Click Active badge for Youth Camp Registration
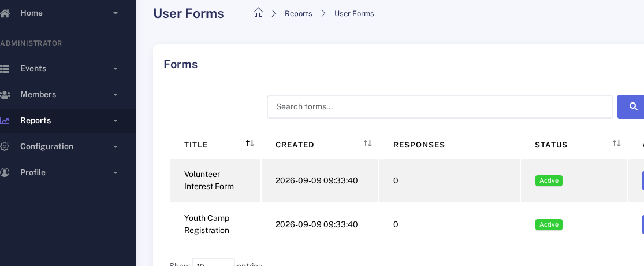644x266 pixels. [x=549, y=224]
